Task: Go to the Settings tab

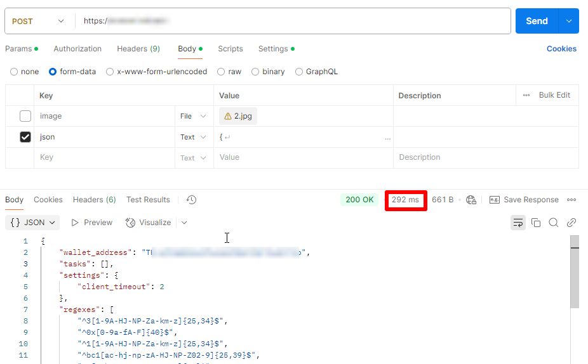Action: (x=276, y=49)
